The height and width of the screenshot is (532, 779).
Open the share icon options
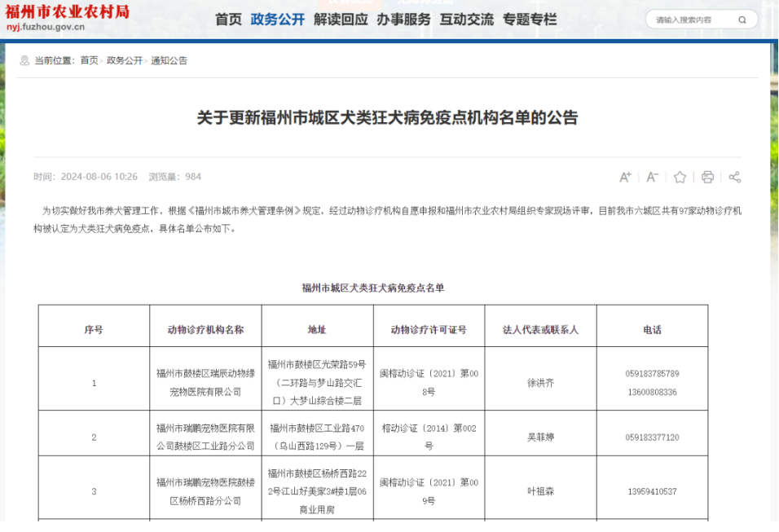click(x=734, y=177)
